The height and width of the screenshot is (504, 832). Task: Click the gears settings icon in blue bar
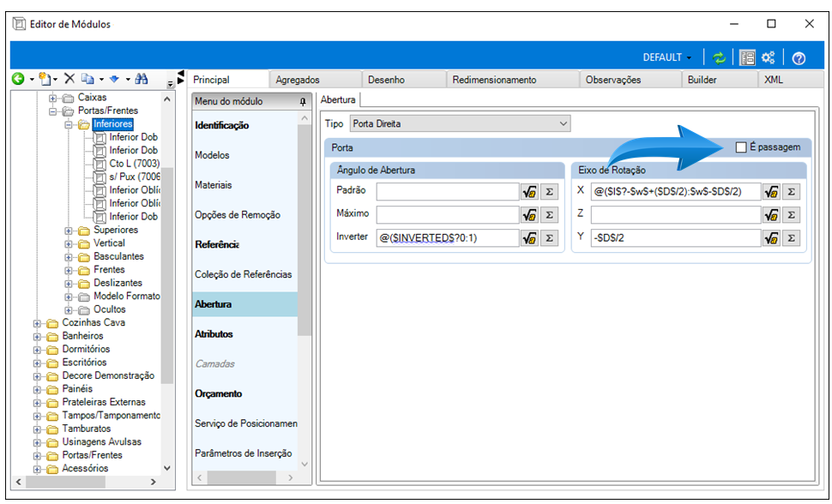(x=768, y=57)
